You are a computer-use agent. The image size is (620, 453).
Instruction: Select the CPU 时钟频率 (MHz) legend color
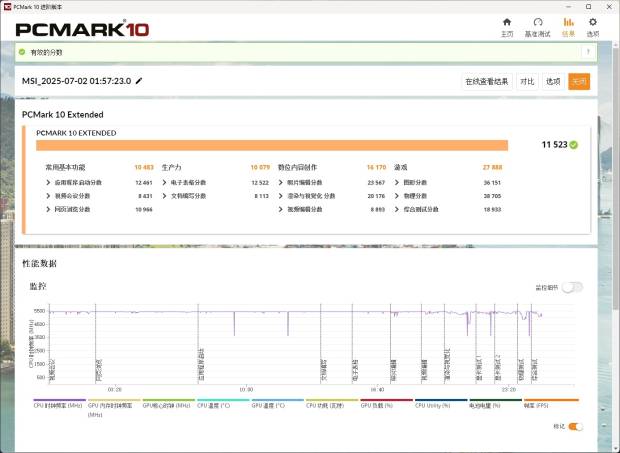coord(59,400)
